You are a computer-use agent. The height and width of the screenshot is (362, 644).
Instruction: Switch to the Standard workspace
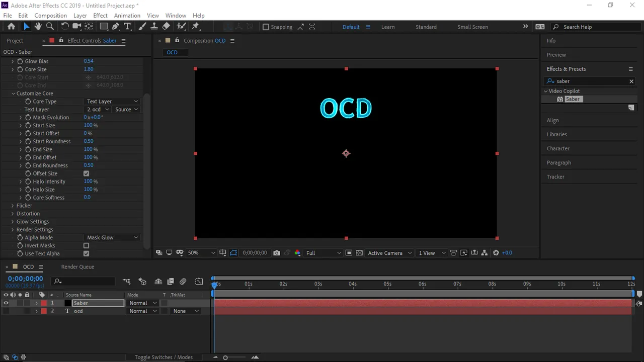pos(426,27)
